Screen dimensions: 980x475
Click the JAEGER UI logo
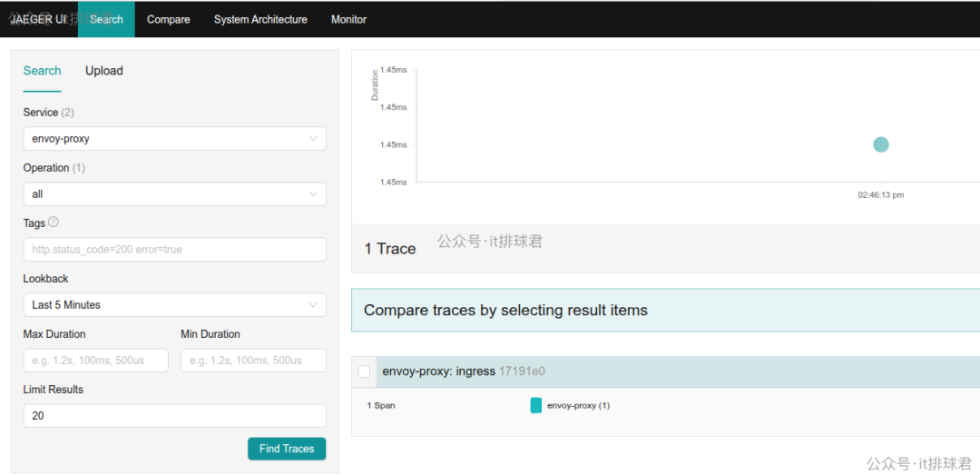(x=37, y=19)
